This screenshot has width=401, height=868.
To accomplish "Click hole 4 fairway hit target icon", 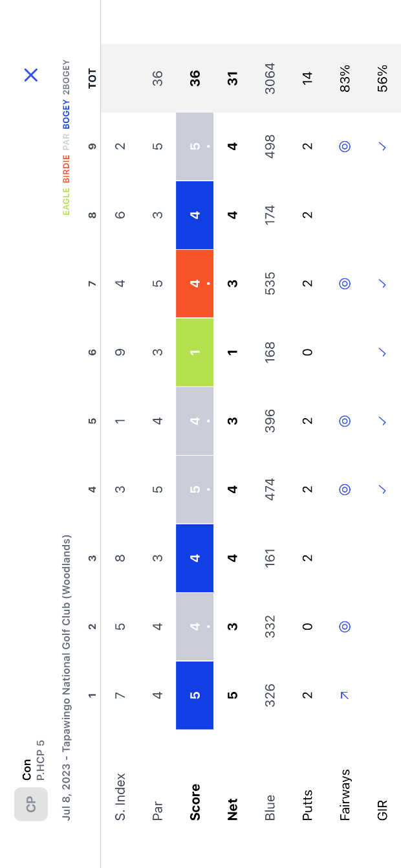I will pyautogui.click(x=345, y=489).
